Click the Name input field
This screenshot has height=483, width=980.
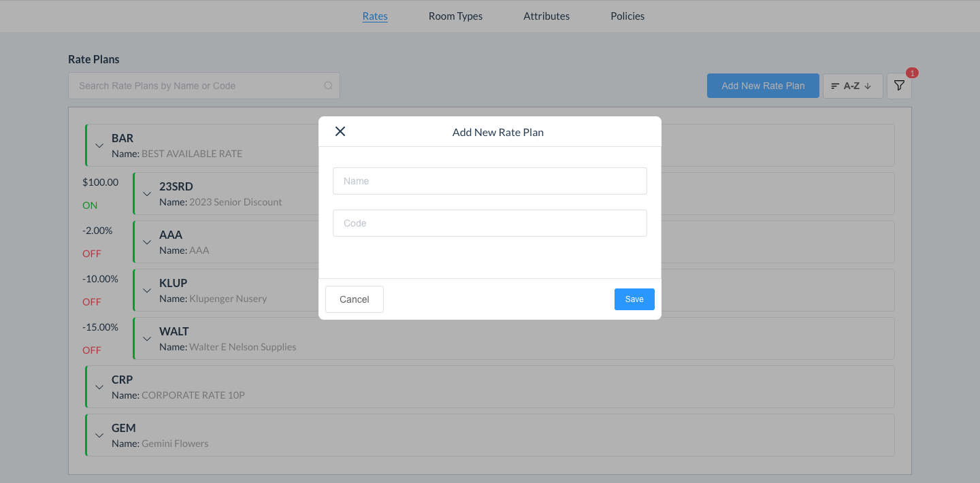489,181
